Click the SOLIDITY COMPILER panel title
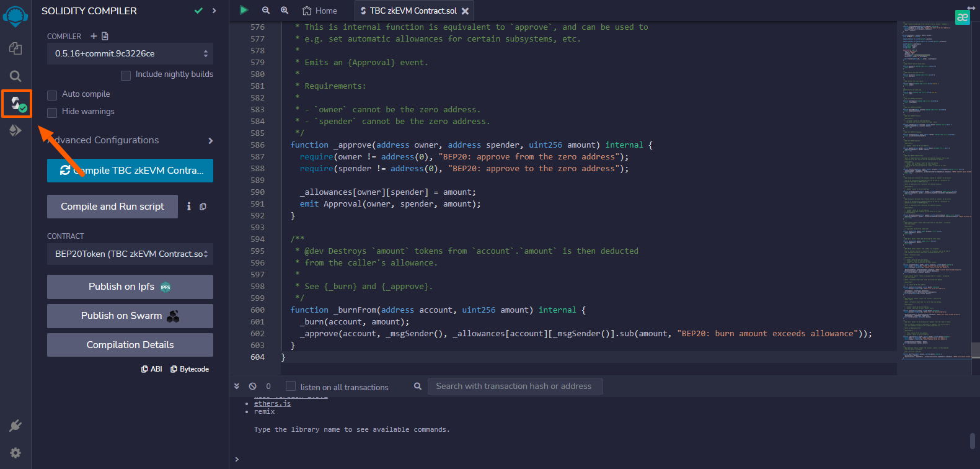The width and height of the screenshot is (980, 469). (x=89, y=11)
